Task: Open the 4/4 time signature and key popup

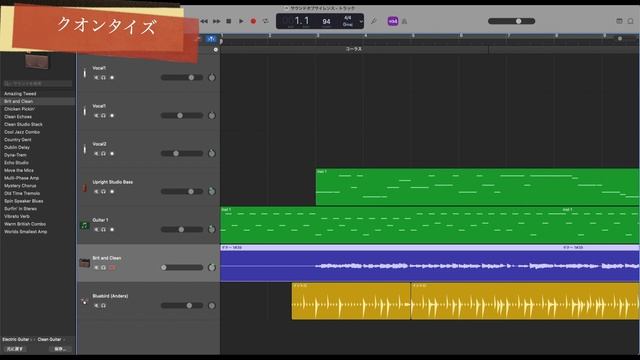Action: (x=347, y=21)
